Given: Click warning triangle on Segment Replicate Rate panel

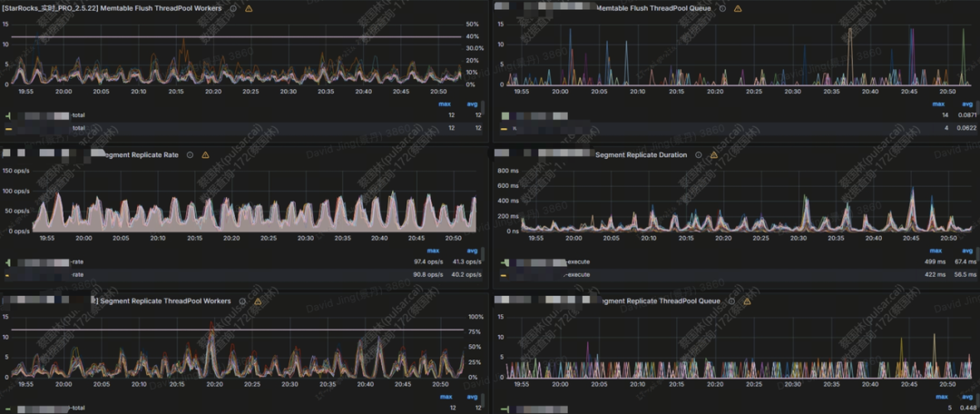Looking at the screenshot, I should [x=206, y=155].
